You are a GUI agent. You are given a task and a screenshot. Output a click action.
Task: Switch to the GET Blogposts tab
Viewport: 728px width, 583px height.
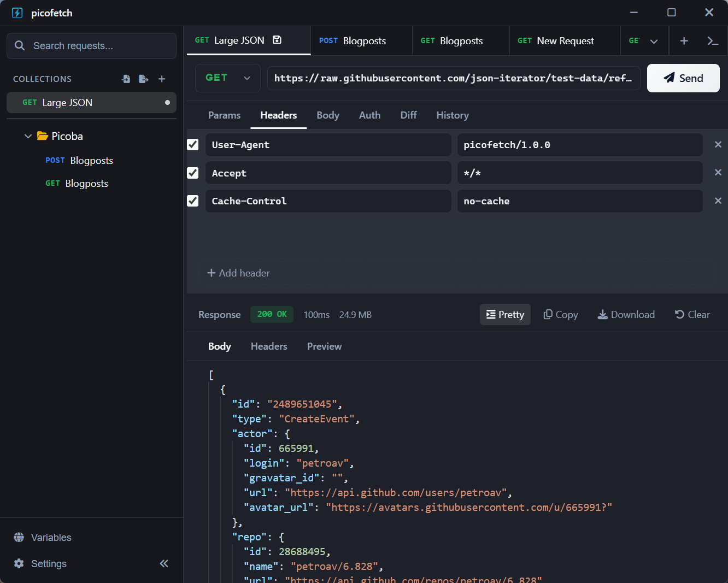[x=461, y=41]
